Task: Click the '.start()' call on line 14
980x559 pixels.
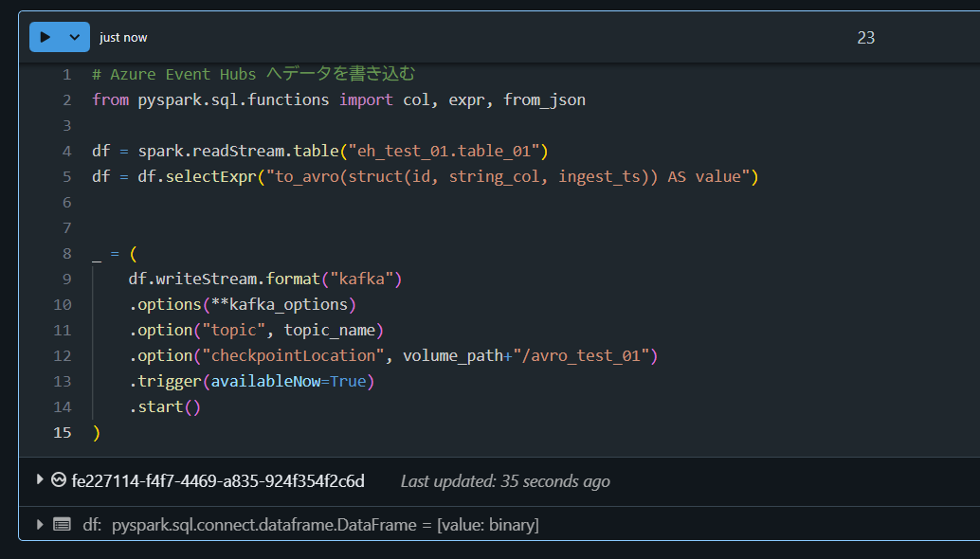Action: pos(165,406)
